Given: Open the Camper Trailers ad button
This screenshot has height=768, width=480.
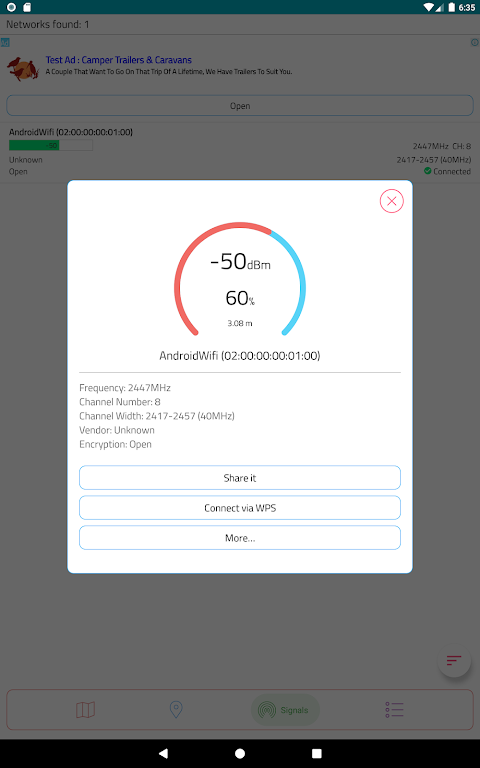Looking at the screenshot, I should coord(240,106).
